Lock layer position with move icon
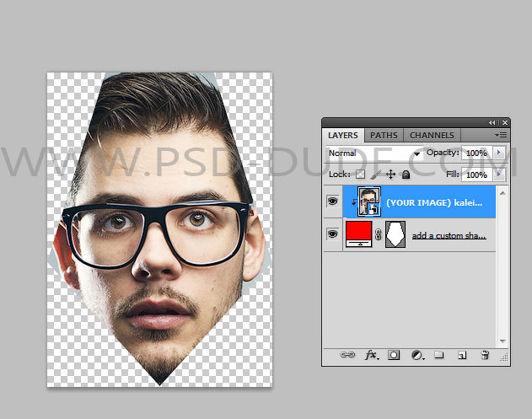 click(390, 175)
